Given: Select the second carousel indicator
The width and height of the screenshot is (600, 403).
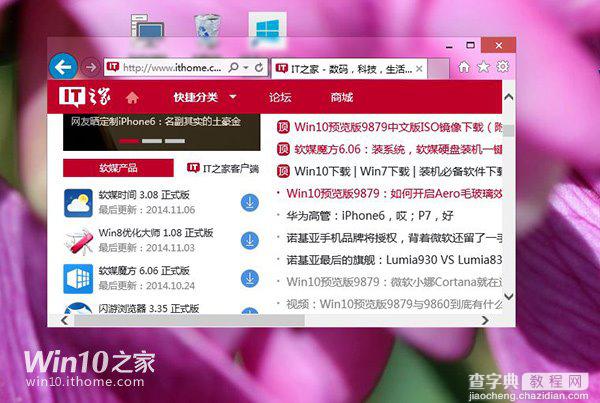Looking at the screenshot, I should pyautogui.click(x=152, y=141).
